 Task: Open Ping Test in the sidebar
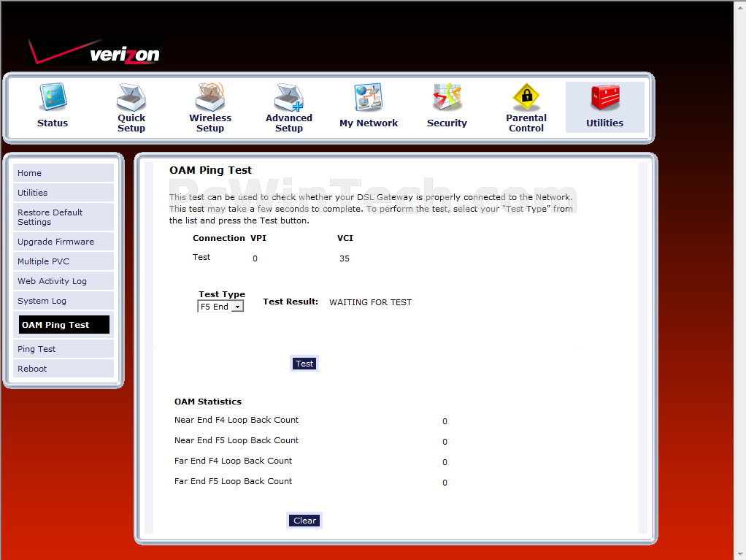coord(64,349)
